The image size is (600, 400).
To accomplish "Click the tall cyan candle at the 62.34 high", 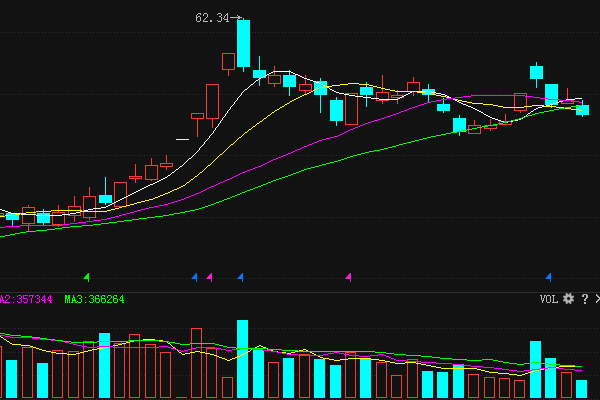I will tap(243, 44).
